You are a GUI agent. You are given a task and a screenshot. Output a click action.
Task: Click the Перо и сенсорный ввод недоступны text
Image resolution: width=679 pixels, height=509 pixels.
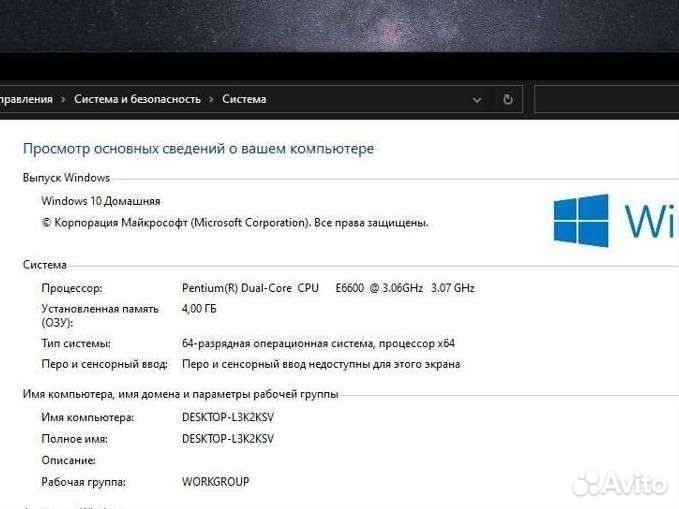321,364
